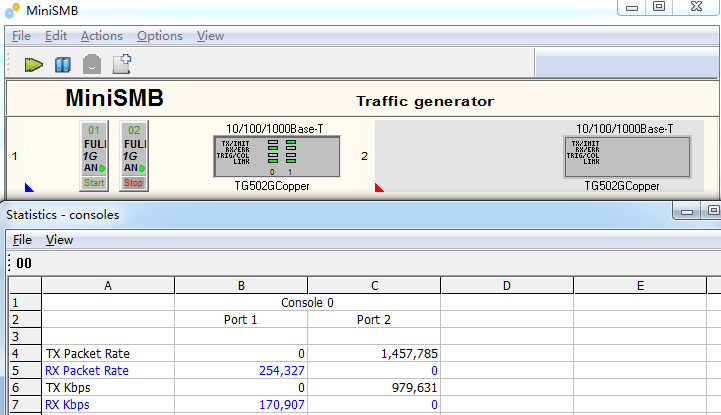
Task: Select column C header
Action: (374, 285)
